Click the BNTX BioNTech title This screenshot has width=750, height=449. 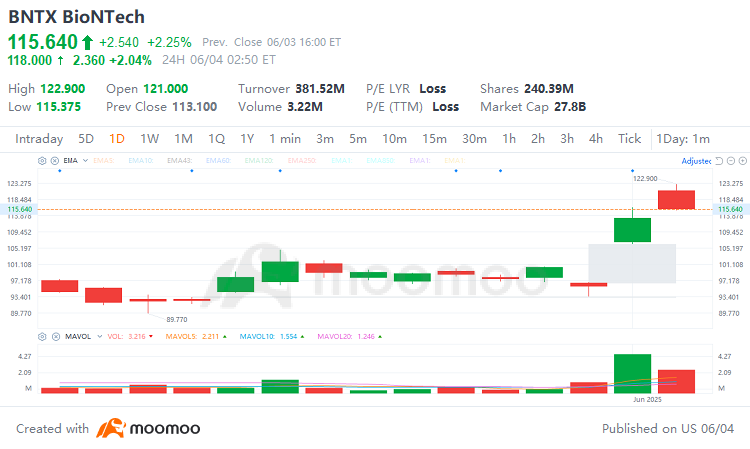[77, 17]
